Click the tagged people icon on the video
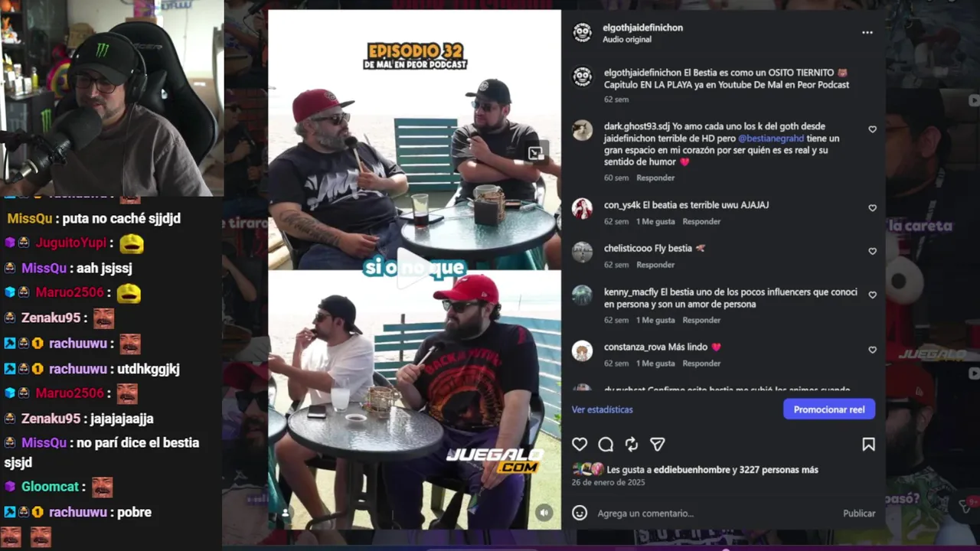The image size is (980, 551). (x=286, y=513)
